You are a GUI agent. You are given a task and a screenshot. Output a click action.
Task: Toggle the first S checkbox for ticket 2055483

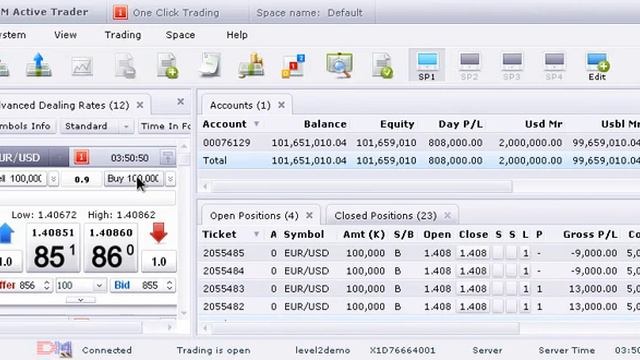click(x=498, y=289)
